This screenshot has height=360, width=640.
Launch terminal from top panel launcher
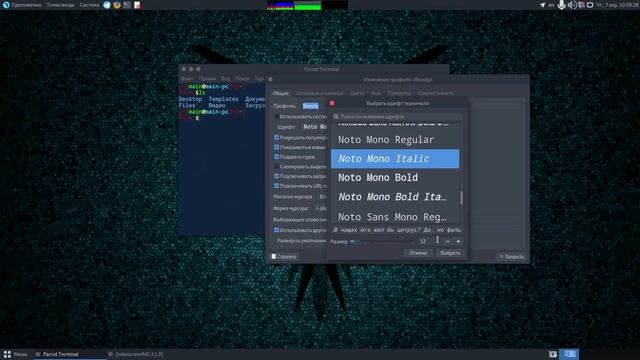click(x=127, y=5)
